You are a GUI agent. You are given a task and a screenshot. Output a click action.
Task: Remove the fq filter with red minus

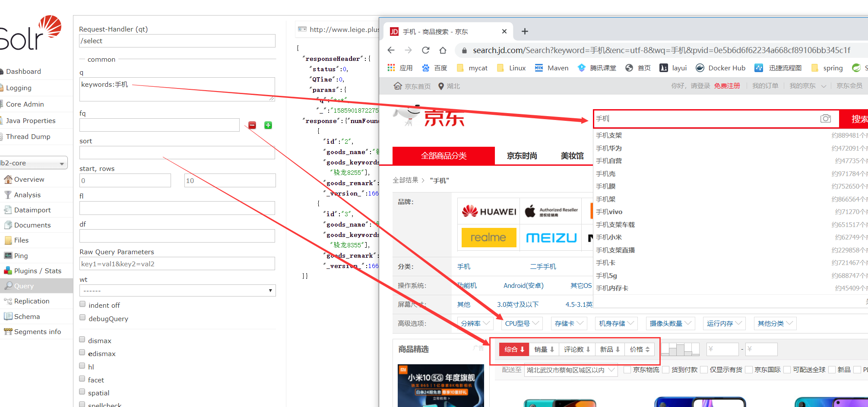point(252,125)
